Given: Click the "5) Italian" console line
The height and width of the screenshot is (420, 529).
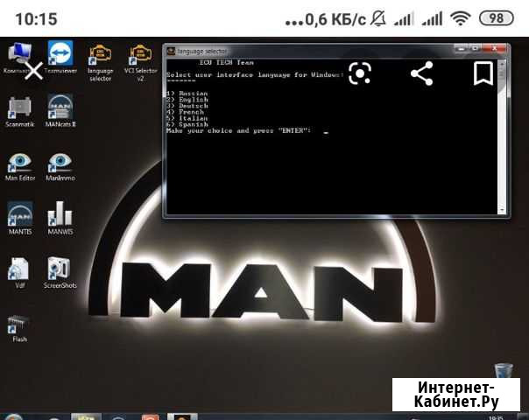Looking at the screenshot, I should [x=187, y=118].
